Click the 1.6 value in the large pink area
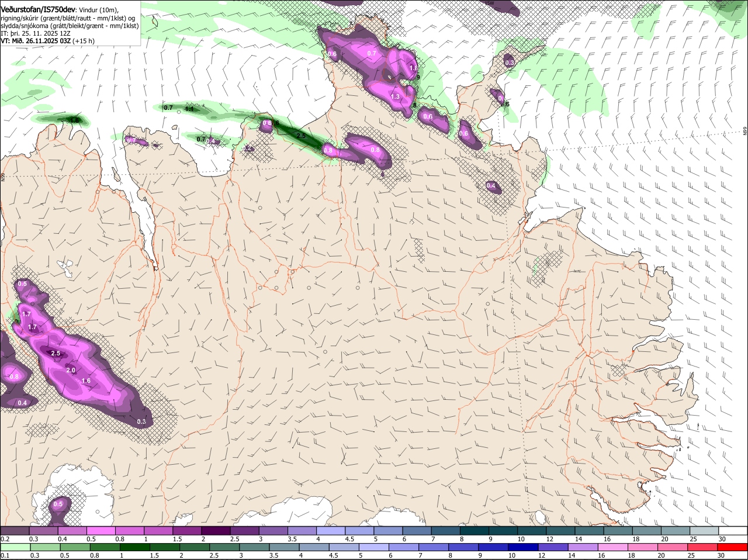The width and height of the screenshot is (748, 560). (x=86, y=381)
